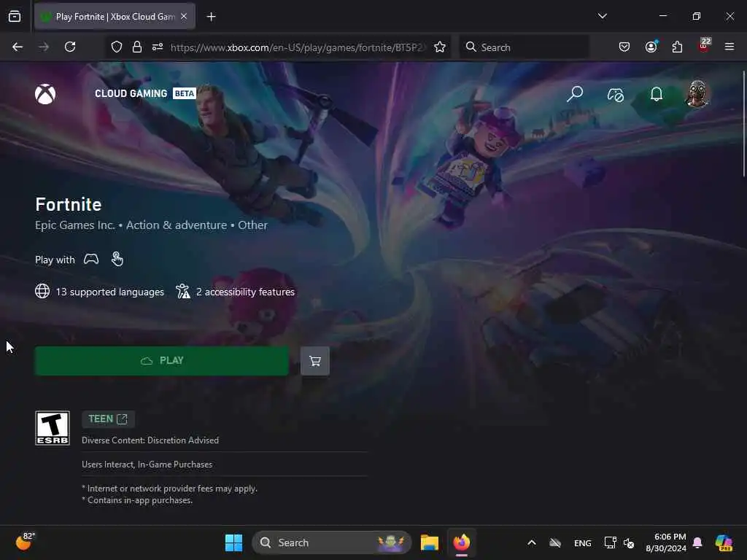Click the ad blocker extension with badge 22

click(x=704, y=46)
